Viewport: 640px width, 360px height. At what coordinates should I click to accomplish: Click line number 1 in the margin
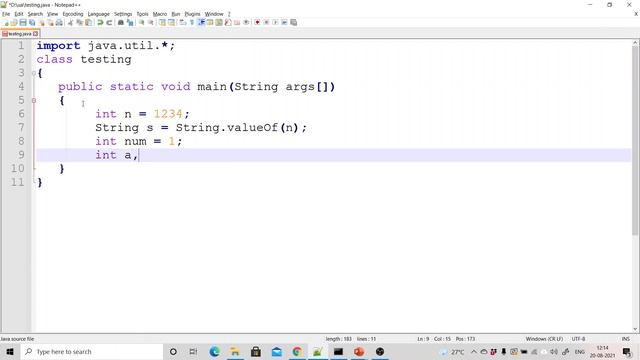click(21, 45)
